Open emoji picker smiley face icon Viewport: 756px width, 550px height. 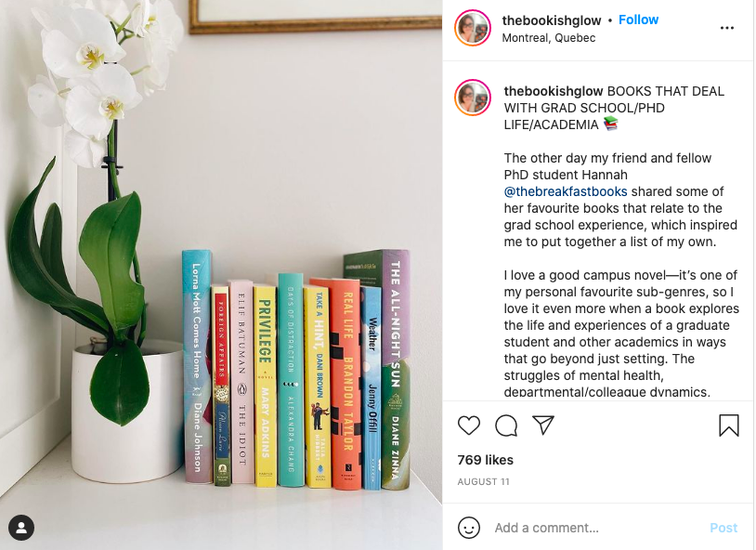click(x=469, y=528)
